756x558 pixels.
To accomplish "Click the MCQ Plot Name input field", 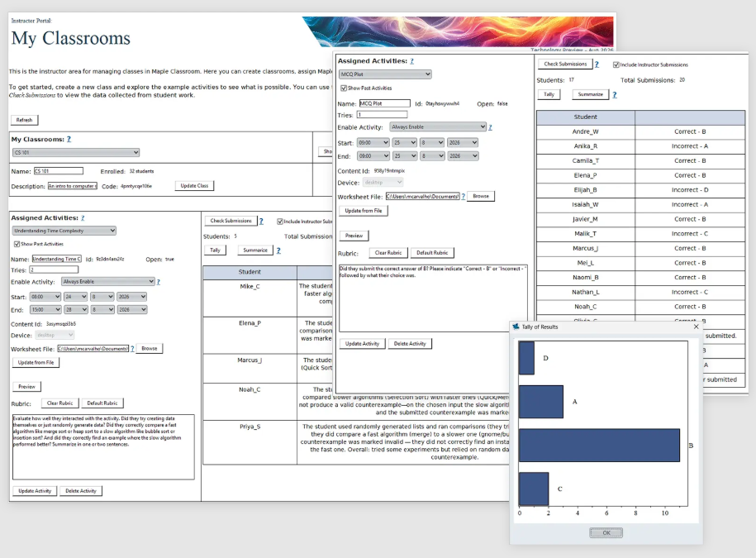I will (385, 103).
